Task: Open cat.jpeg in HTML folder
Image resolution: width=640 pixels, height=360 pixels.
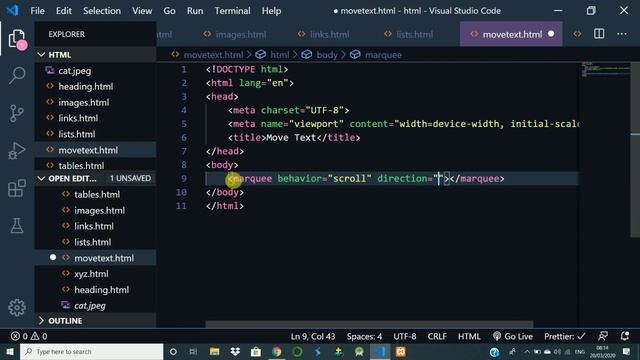Action: coord(75,71)
